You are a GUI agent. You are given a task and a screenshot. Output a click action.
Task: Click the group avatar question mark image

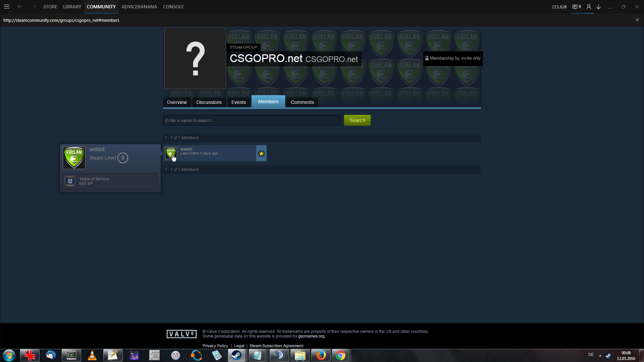point(195,58)
